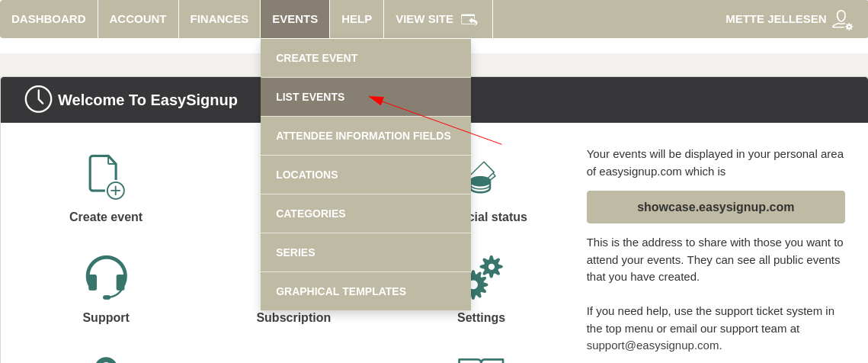Viewport: 868px width, 363px height.
Task: Open the Finances navigation item
Action: click(219, 19)
